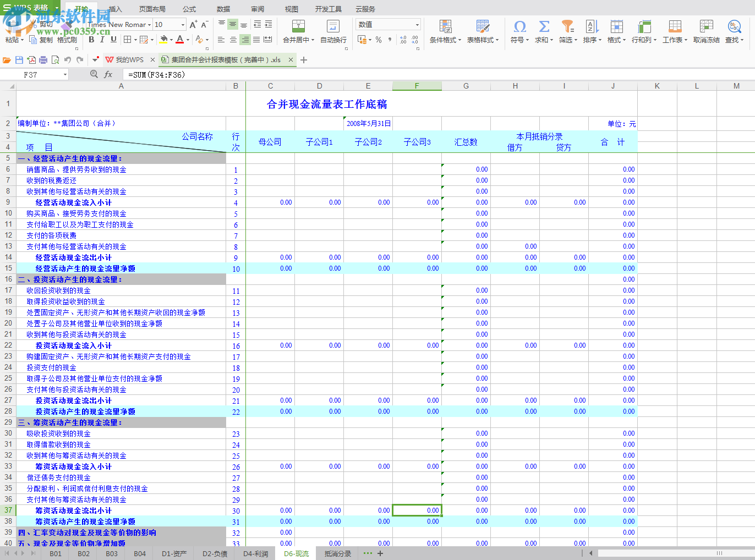Click the Rows and Columns (行和列) icon

click(x=644, y=26)
